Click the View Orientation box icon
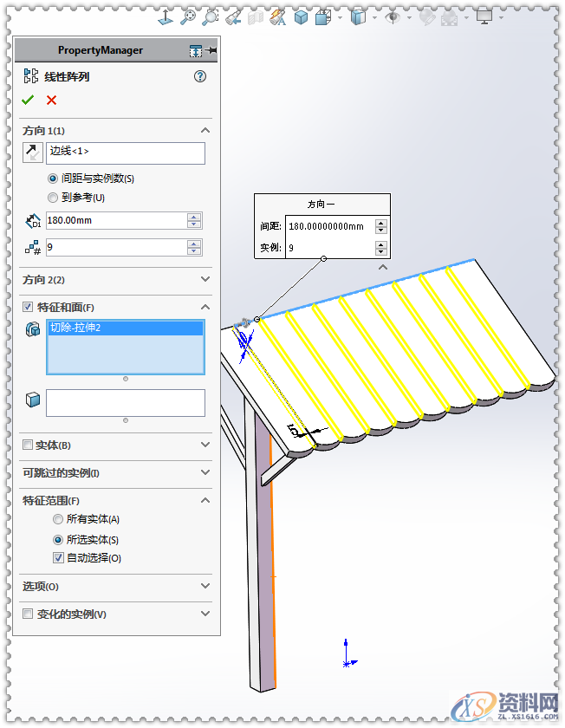The width and height of the screenshot is (565, 728). [323, 17]
